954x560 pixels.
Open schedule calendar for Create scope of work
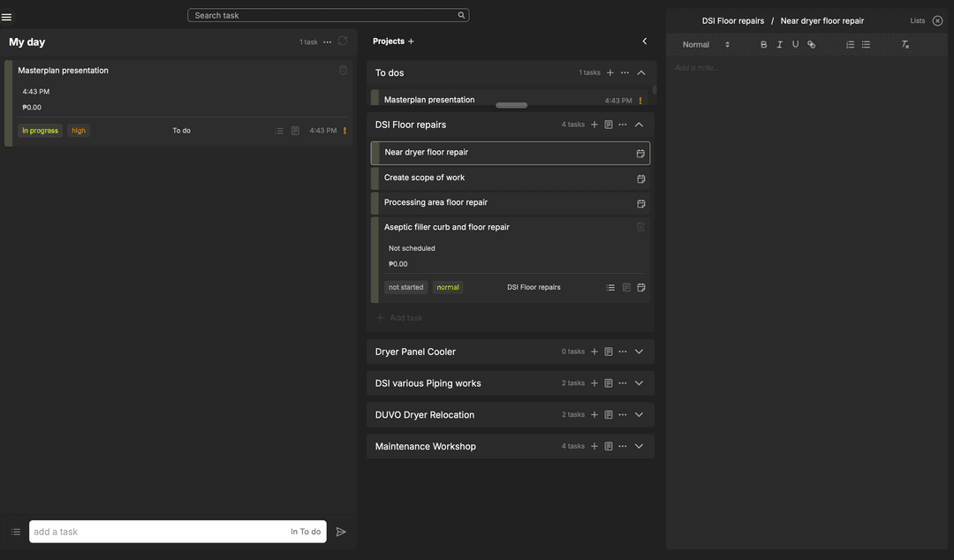[640, 178]
